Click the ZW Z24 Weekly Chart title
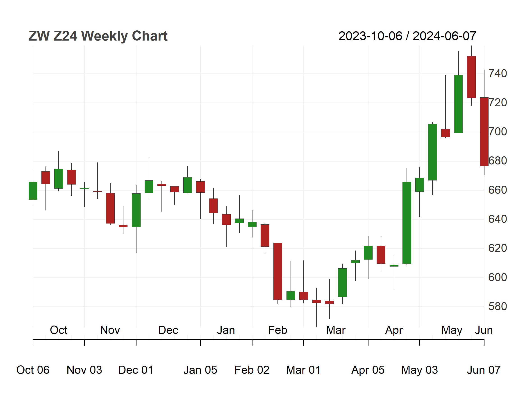The image size is (532, 399). click(98, 36)
